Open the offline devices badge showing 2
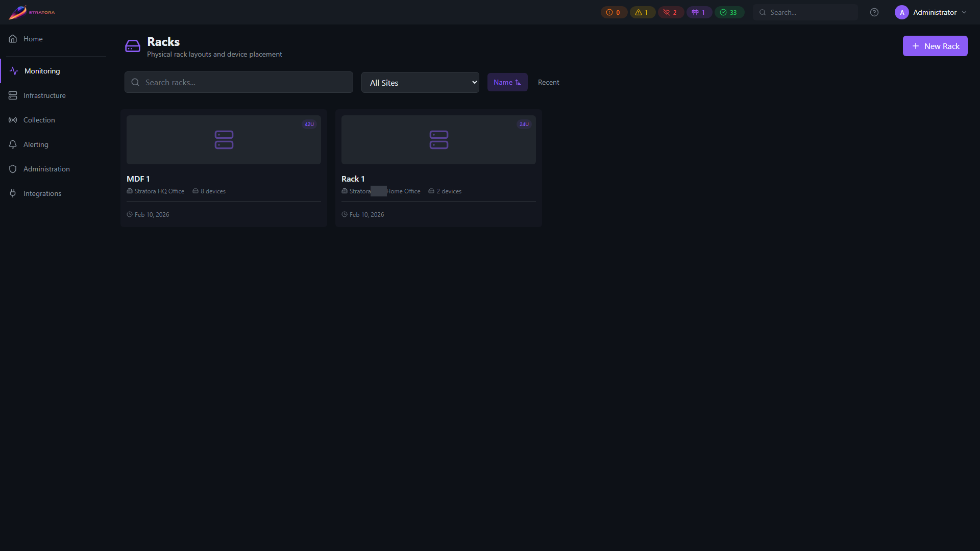980x551 pixels. pos(671,12)
